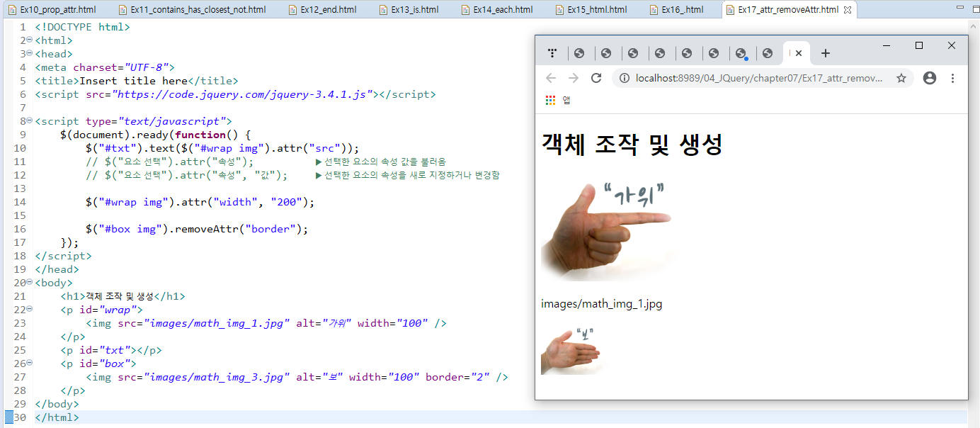The height and width of the screenshot is (428, 980).
Task: Place cursor on the <!DOCTYPE html> line
Action: coord(83,27)
